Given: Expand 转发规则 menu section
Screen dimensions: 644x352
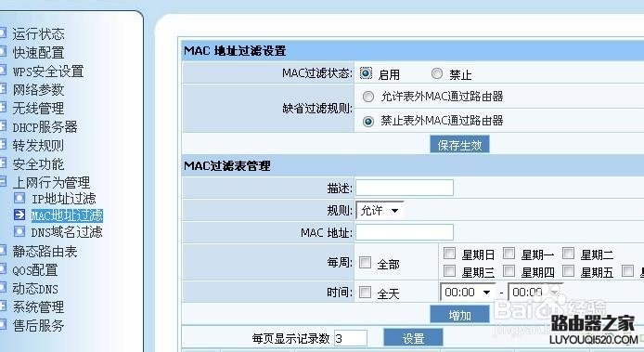Looking at the screenshot, I should 38,146.
